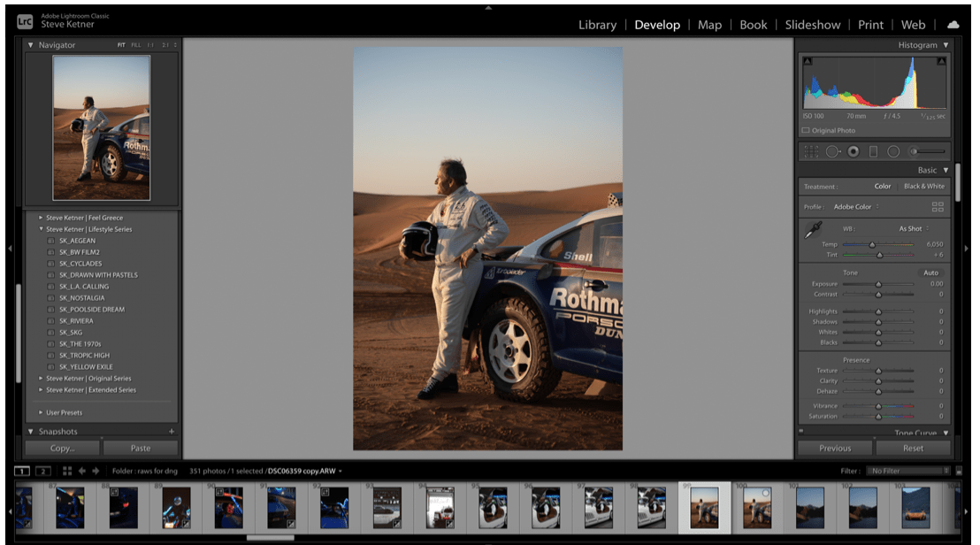Image resolution: width=980 pixels, height=545 pixels.
Task: Click the Reset button
Action: tap(913, 448)
